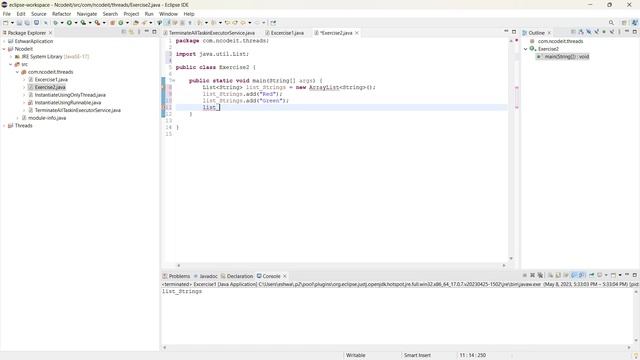Viewport: 640px width, 360px height.
Task: Click the Search magnifier icon at top right
Action: [x=611, y=23]
